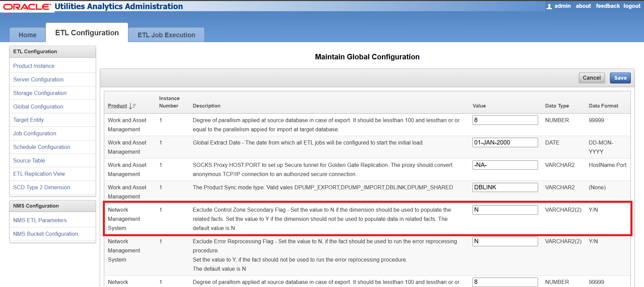Open Global Configuration in sidebar
Viewport: 644px width, 287px height.
coord(38,107)
